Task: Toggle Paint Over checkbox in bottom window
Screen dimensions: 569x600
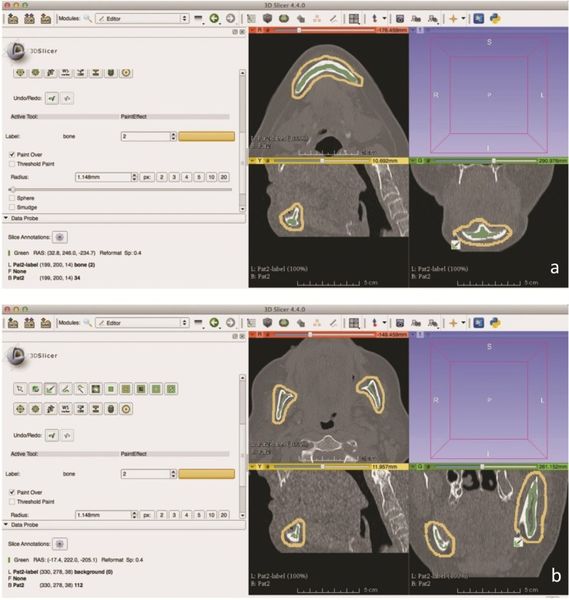Action: 12,492
